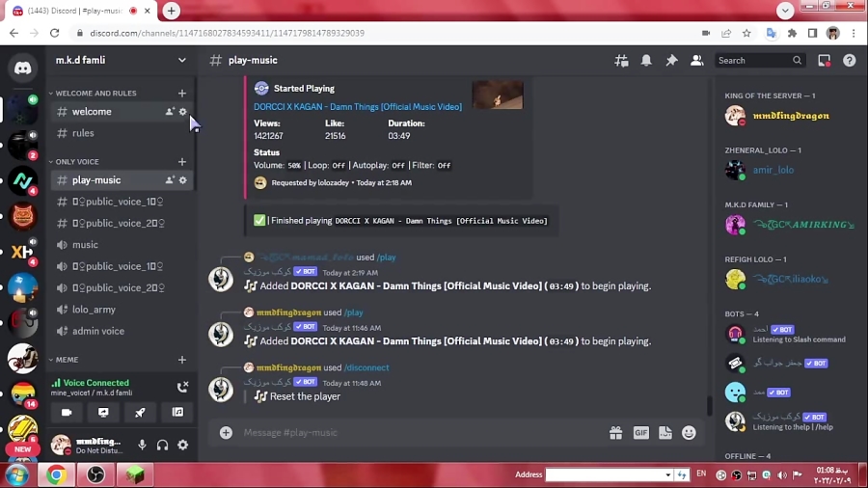This screenshot has height=488, width=868.
Task: Open the Threads icon in channel header
Action: [x=621, y=61]
